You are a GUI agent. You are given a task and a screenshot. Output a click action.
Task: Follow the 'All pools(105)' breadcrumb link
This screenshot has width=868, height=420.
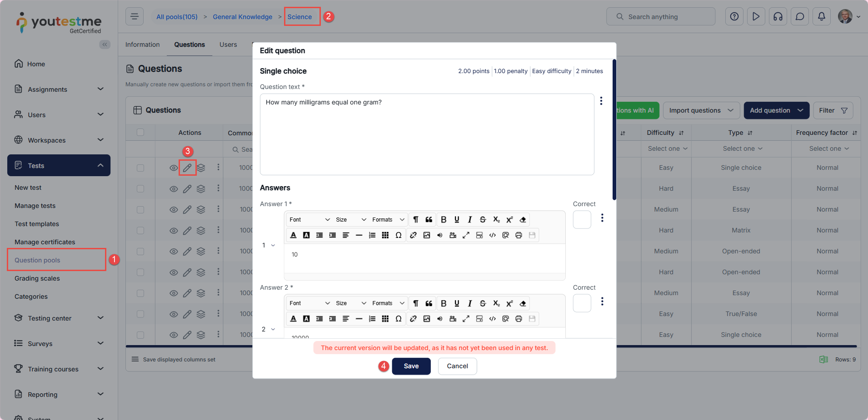click(x=177, y=17)
